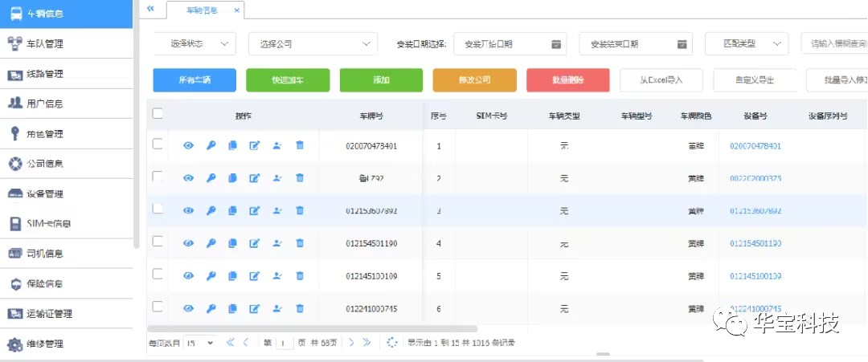
Task: Open the 选择状态 dropdown
Action: [194, 43]
